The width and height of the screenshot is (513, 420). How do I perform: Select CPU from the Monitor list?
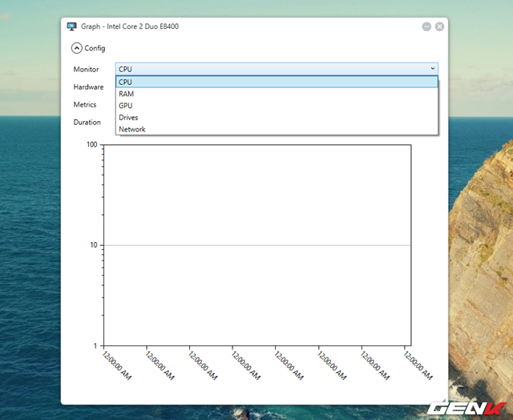tap(126, 82)
